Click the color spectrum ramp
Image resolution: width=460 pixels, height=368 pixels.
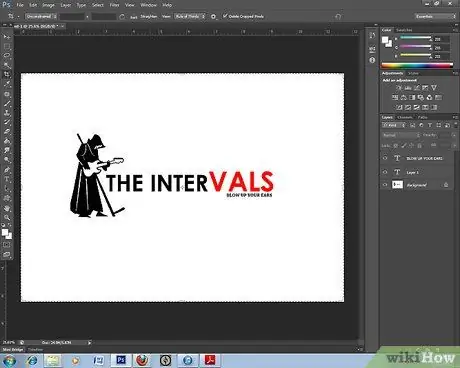417,65
